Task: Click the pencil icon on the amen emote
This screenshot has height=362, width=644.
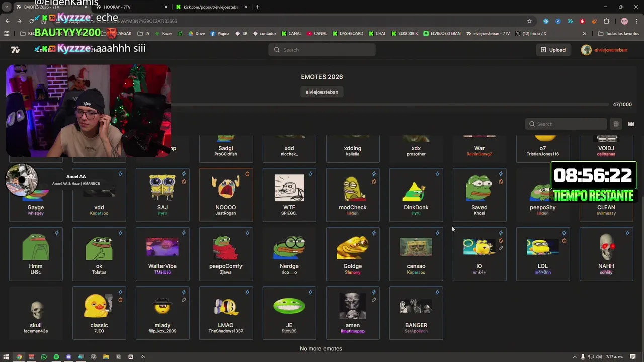Action: [x=374, y=300]
